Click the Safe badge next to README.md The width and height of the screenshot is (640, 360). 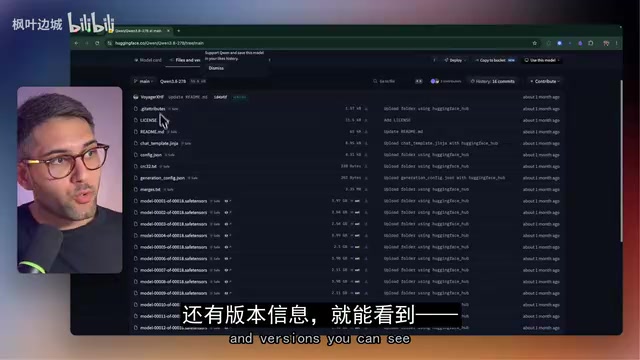172,132
